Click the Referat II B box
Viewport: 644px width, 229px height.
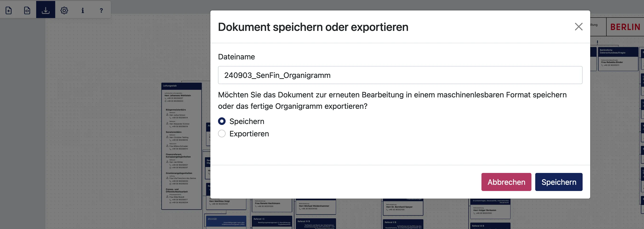[403, 224]
